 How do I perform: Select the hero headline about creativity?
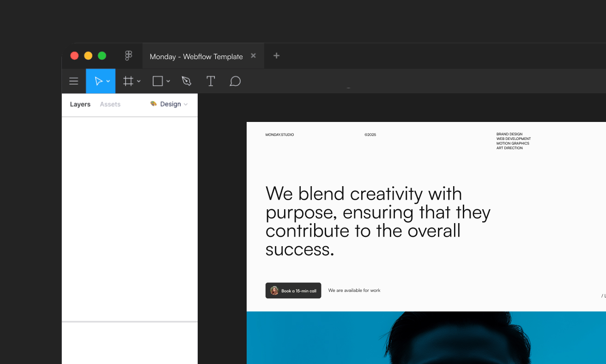(378, 221)
